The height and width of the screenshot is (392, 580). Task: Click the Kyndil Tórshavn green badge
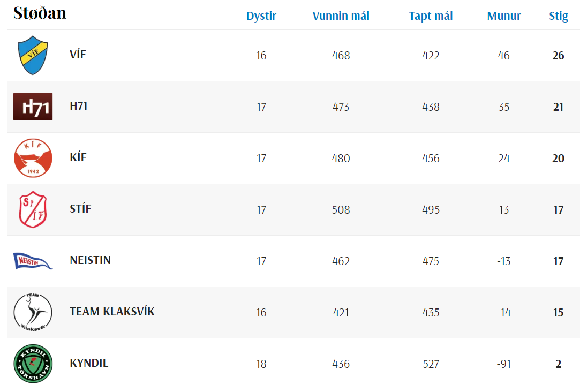(x=33, y=364)
